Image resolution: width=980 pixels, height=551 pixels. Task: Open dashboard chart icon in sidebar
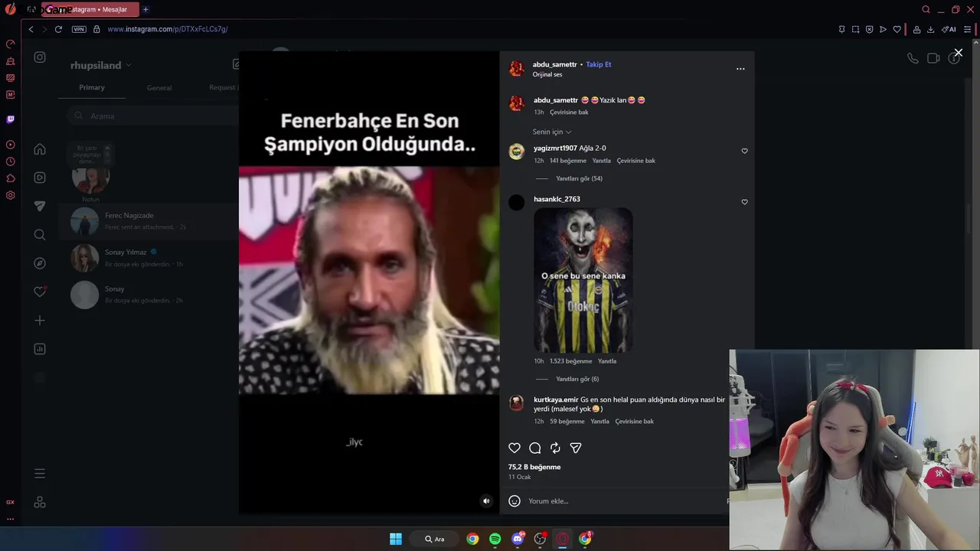(40, 349)
